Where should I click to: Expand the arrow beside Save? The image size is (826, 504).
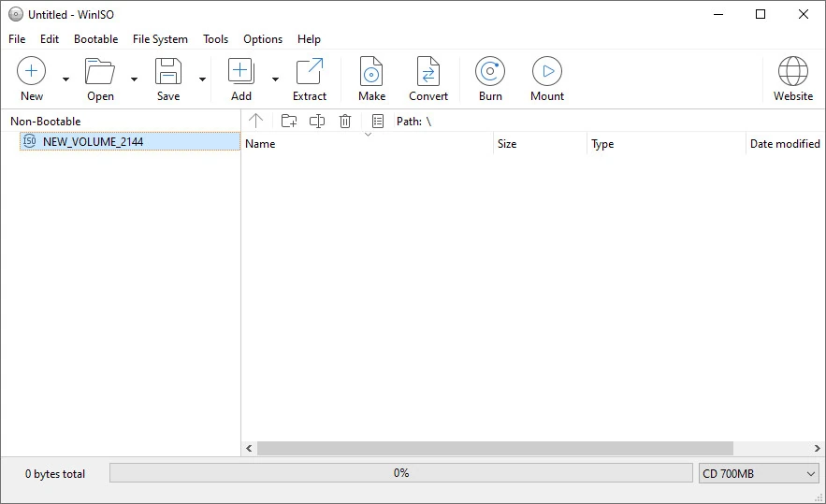(x=202, y=79)
